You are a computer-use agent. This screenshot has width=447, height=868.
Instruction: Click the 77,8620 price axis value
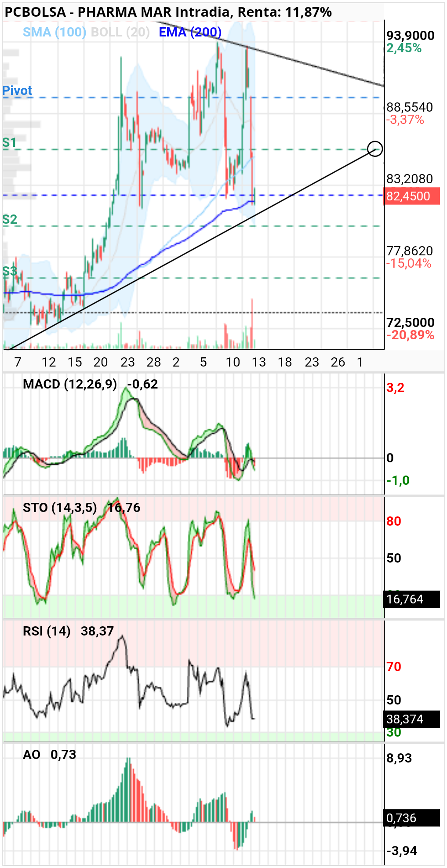click(x=410, y=251)
